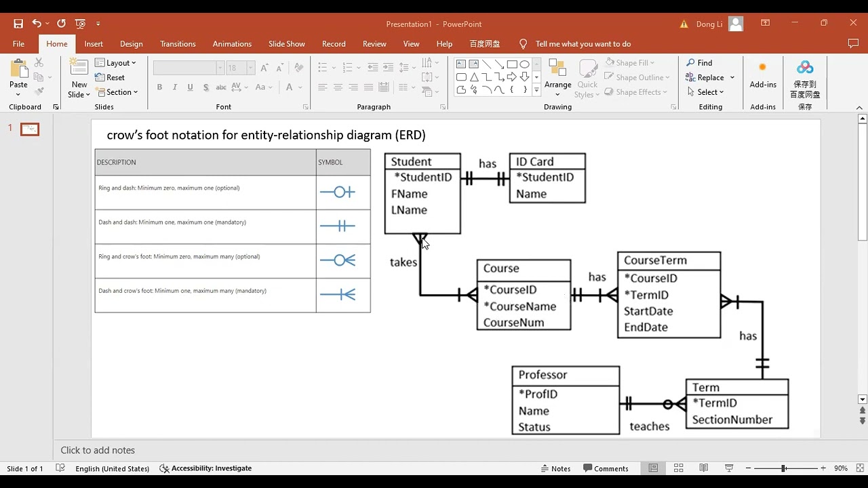Click the Text Shadow icon

[x=205, y=87]
